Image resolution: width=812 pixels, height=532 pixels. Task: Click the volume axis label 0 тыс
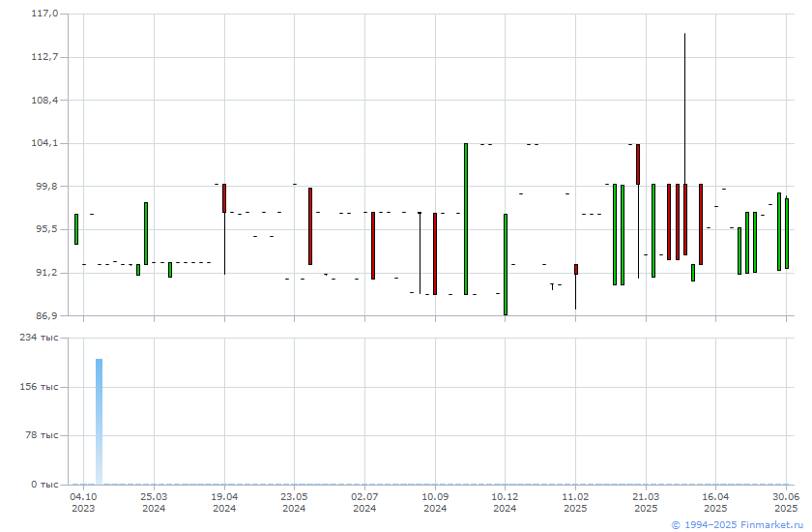coord(44,484)
